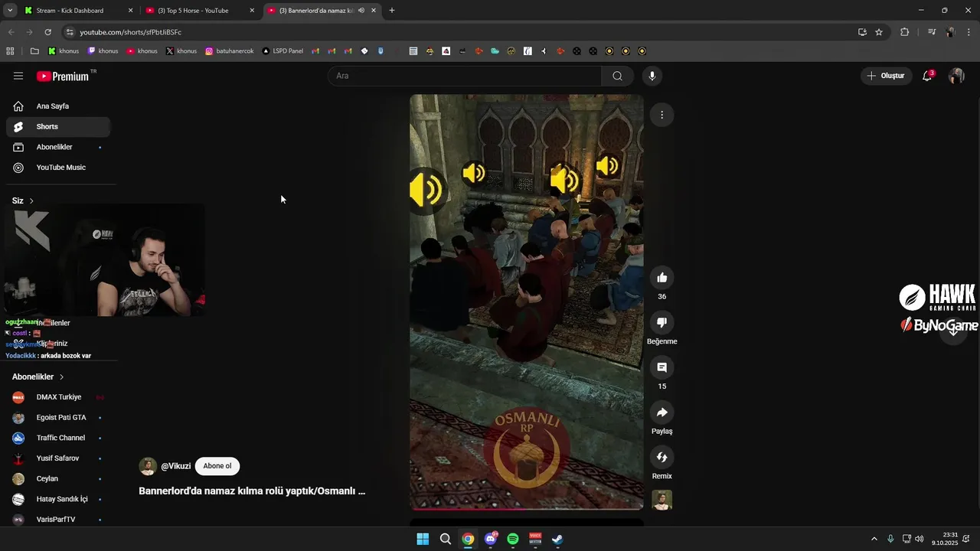Open the Windows Start menu

click(423, 539)
